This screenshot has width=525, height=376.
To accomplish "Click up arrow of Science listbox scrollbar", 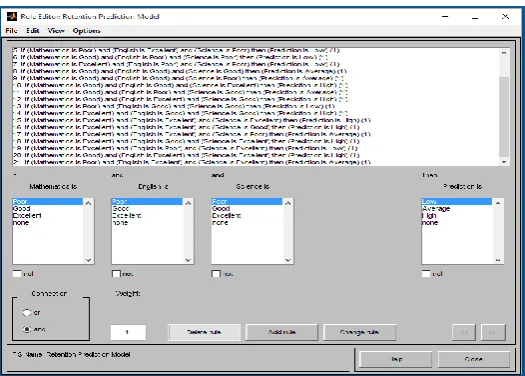I will coord(288,203).
